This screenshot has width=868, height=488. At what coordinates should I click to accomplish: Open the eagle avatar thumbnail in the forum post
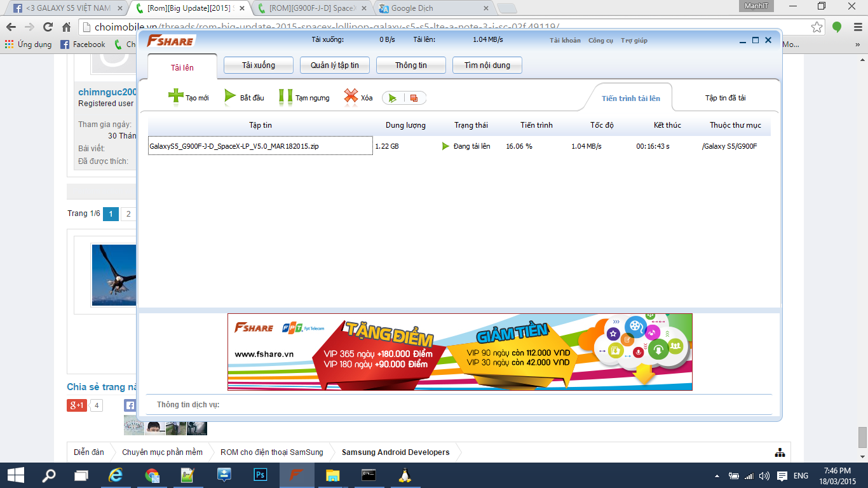(x=114, y=275)
